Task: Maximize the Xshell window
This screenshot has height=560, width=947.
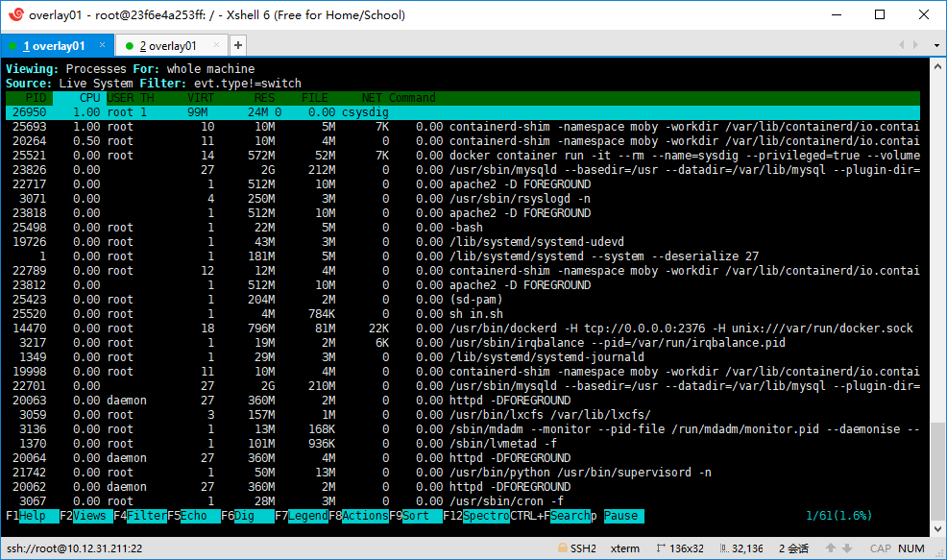Action: pyautogui.click(x=880, y=14)
